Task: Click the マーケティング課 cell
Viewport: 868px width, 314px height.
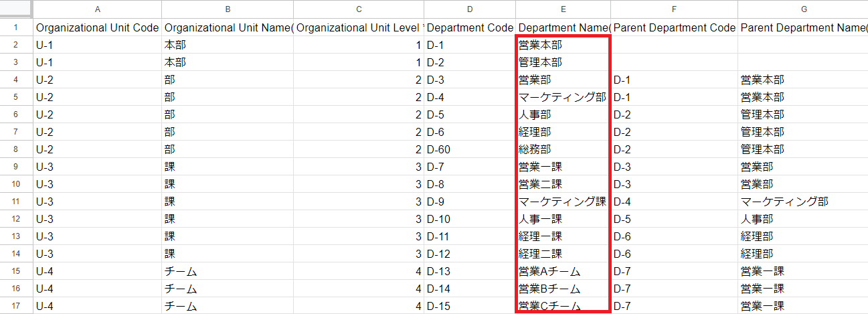Action: pos(562,202)
